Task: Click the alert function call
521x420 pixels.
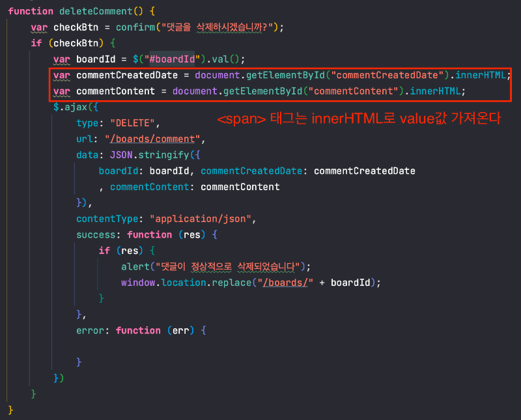Action: click(135, 266)
